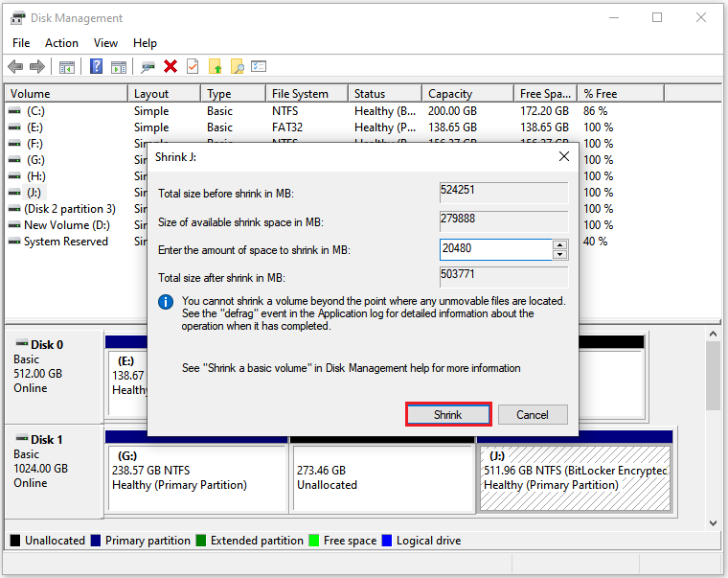The image size is (728, 578).
Task: Click available shrink space field 279888
Action: pyautogui.click(x=504, y=220)
